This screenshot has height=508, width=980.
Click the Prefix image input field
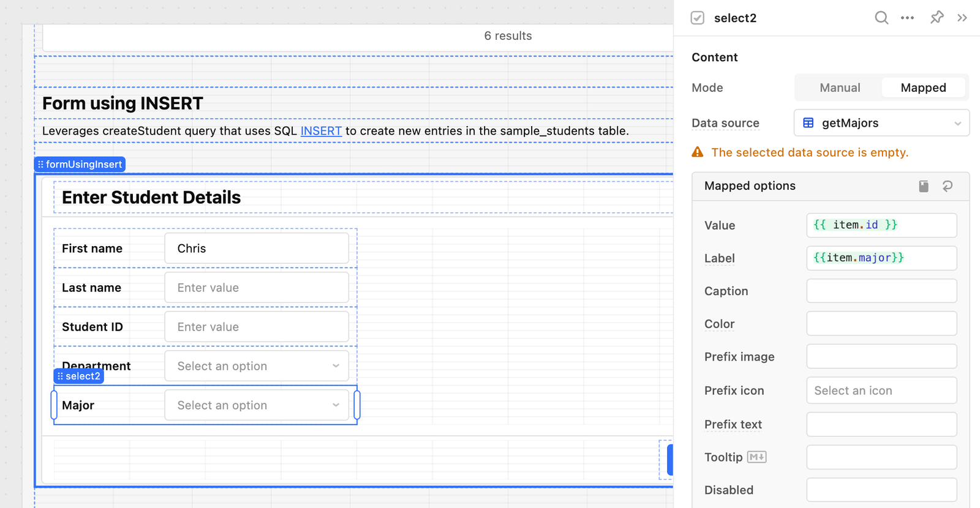click(881, 356)
